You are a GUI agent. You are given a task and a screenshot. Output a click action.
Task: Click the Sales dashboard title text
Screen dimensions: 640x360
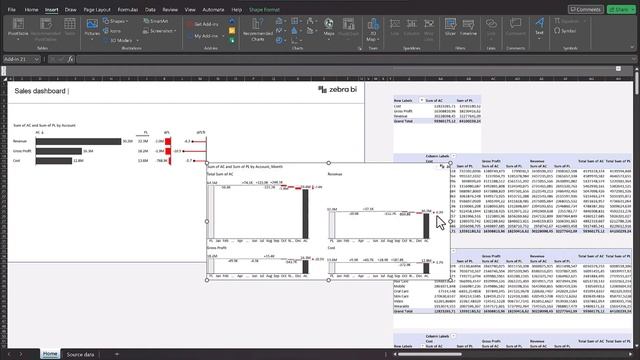click(40, 91)
